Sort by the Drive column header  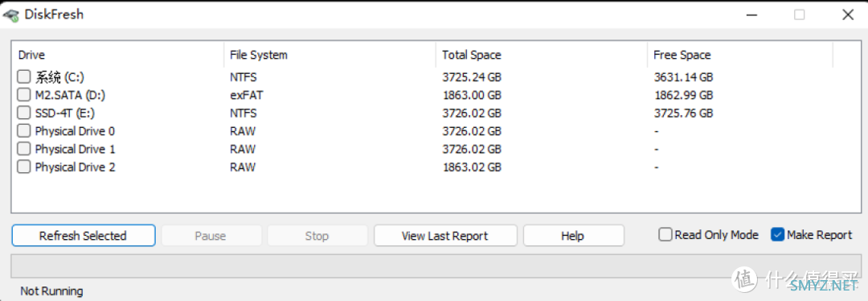[117, 55]
